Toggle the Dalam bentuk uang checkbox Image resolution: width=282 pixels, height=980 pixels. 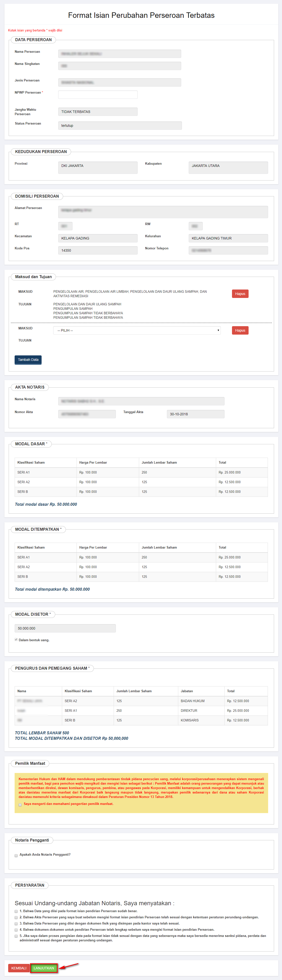tap(16, 639)
